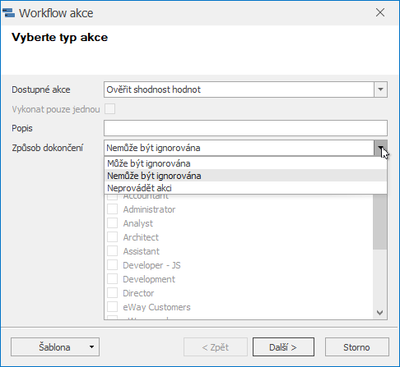Check the Administrator group checkbox
The image size is (400, 367).
click(112, 209)
